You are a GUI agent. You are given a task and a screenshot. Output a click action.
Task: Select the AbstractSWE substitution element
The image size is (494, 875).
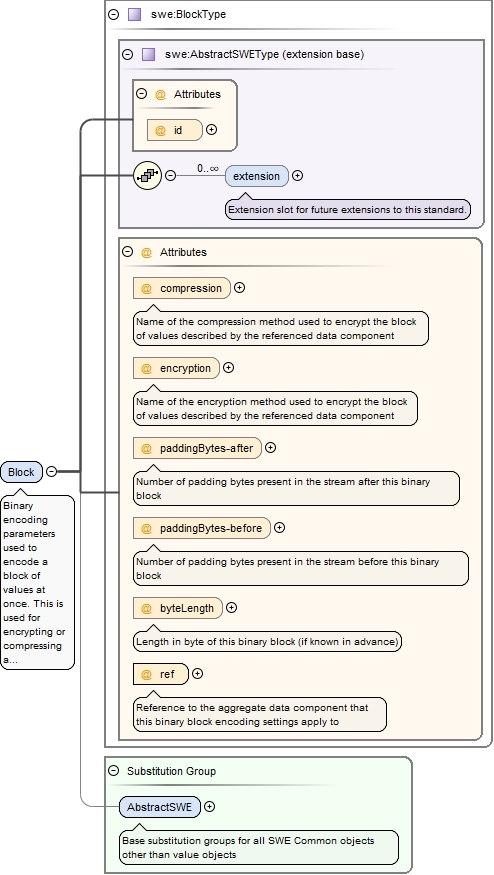coord(160,807)
